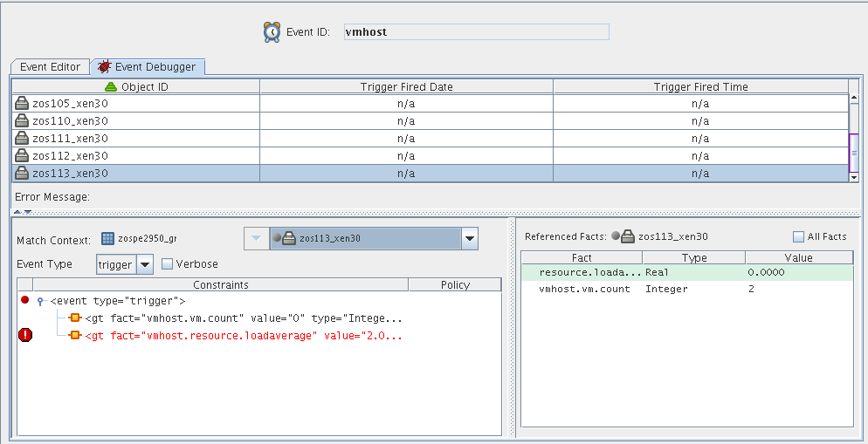The width and height of the screenshot is (868, 444).
Task: Click the zospe2950_gr grid icon in Match Context
Action: pyautogui.click(x=108, y=238)
